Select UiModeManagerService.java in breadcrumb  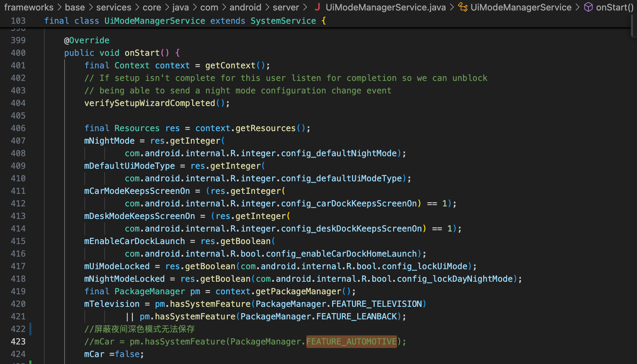[x=385, y=7]
